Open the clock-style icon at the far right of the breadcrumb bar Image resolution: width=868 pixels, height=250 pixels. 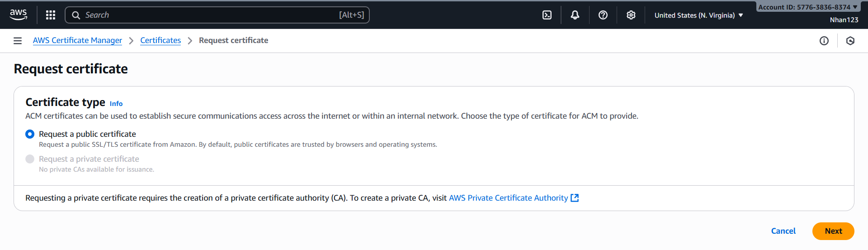click(x=850, y=41)
